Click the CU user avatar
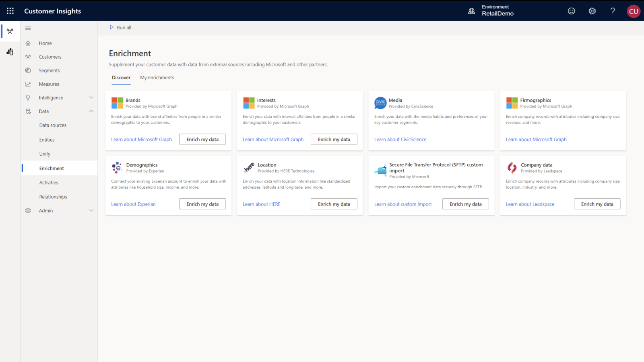Screen dimensions: 644x362 click(634, 11)
